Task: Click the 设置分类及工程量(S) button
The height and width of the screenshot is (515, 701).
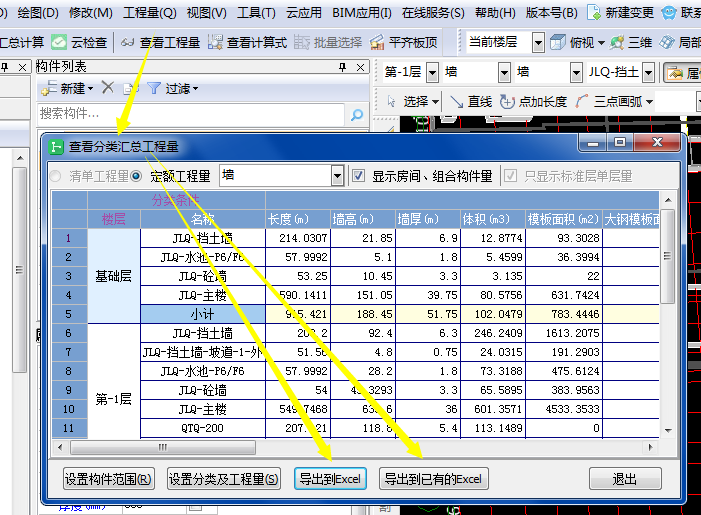Action: [x=224, y=479]
